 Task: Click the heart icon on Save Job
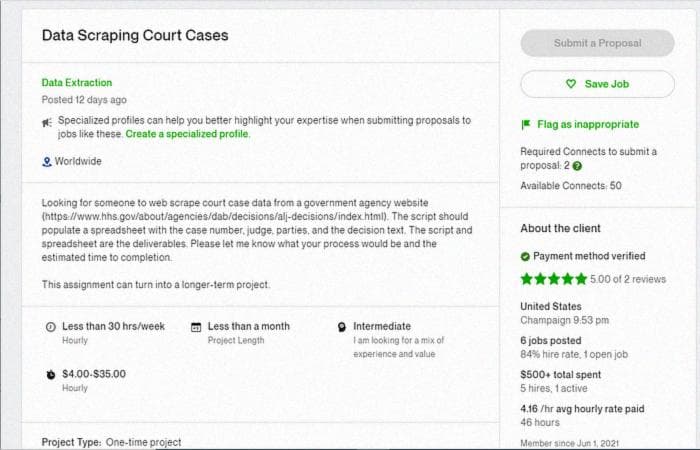pos(571,84)
